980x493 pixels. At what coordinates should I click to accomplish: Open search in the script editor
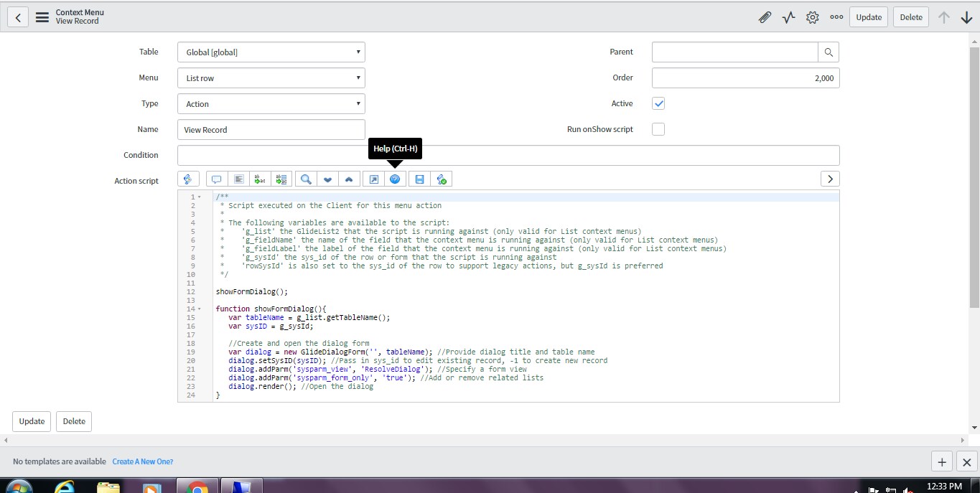[x=306, y=179]
